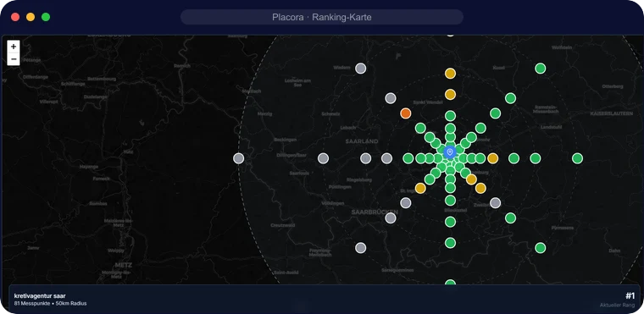Select the grey marker beside Wadern
Viewport: 644px width, 314px height.
[x=361, y=69]
